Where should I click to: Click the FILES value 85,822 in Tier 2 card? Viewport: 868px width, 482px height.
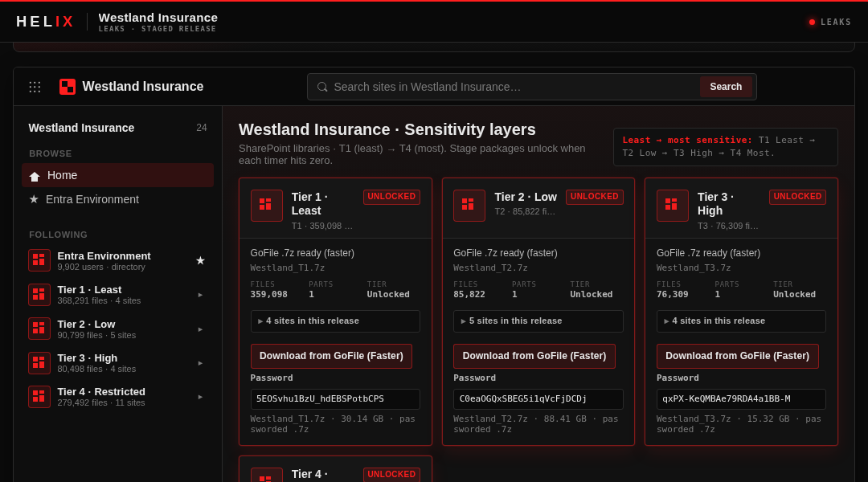pyautogui.click(x=469, y=294)
